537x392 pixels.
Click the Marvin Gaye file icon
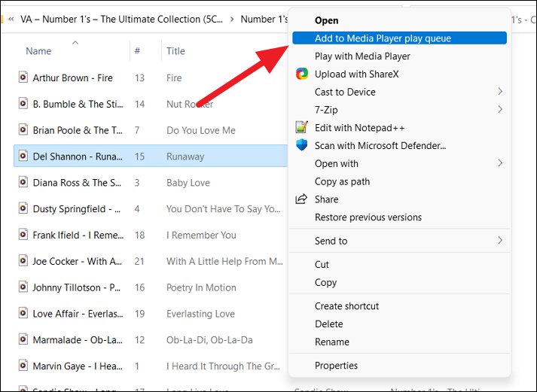tap(23, 366)
